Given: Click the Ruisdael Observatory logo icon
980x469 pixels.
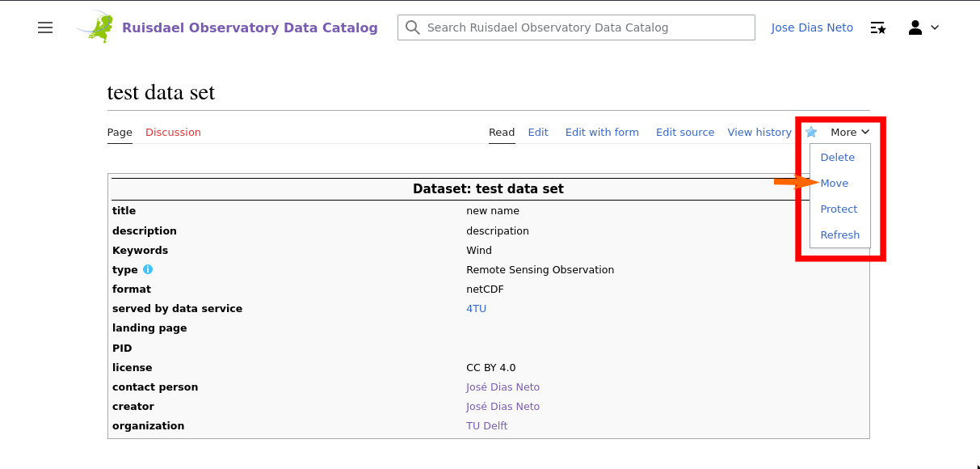Looking at the screenshot, I should tap(97, 27).
